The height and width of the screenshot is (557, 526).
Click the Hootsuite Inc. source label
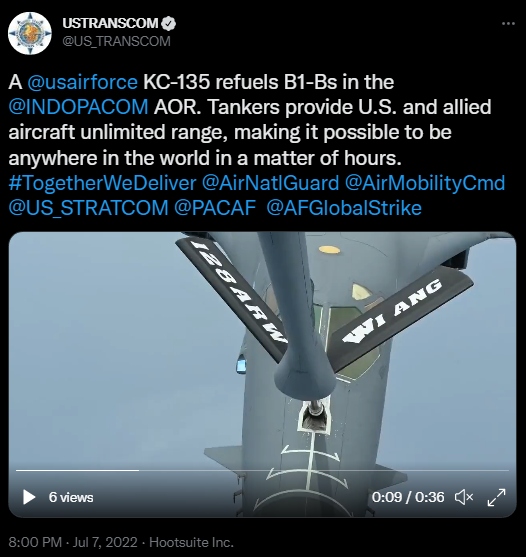pyautogui.click(x=191, y=542)
